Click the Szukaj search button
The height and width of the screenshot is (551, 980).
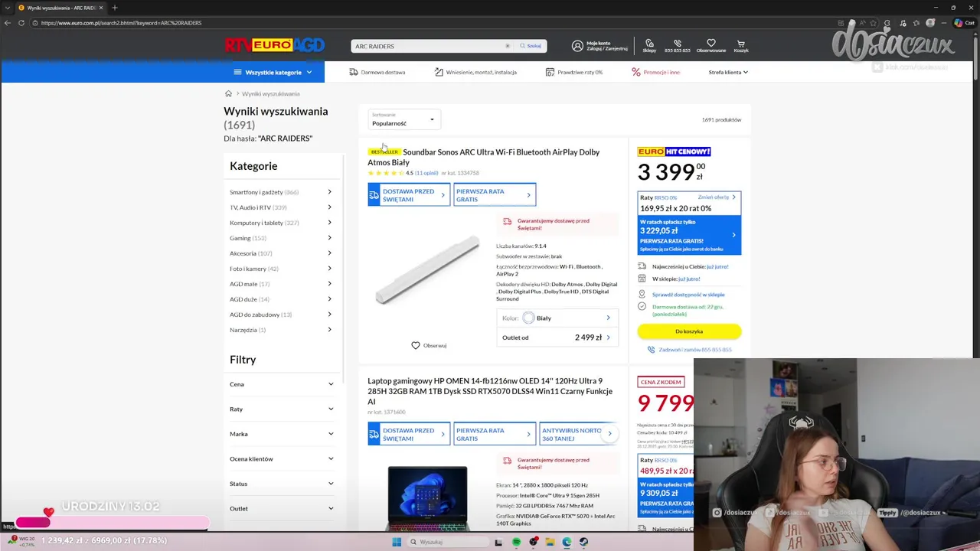point(531,46)
